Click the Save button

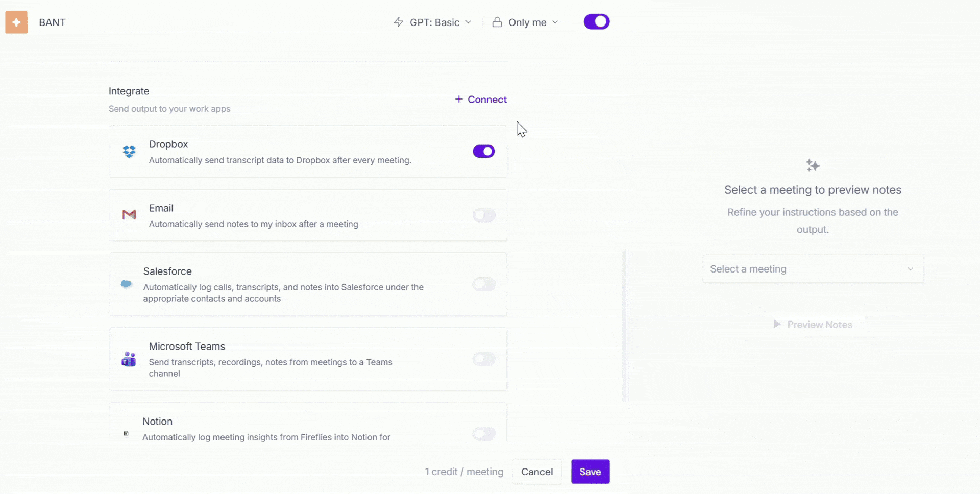pos(591,472)
